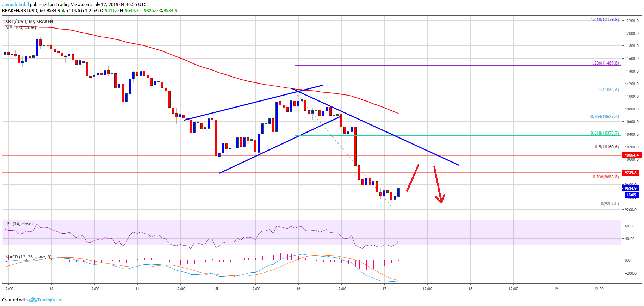Viewport: 644px width, 306px height.
Task: Click the blue 9534.9 current price tag
Action: point(631,188)
